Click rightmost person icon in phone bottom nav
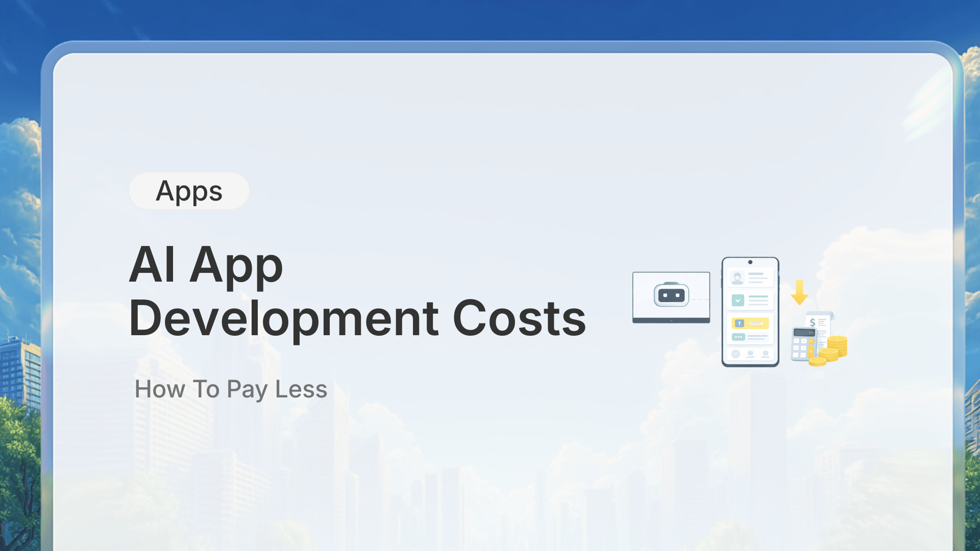Viewport: 980px width, 551px height. coord(765,354)
